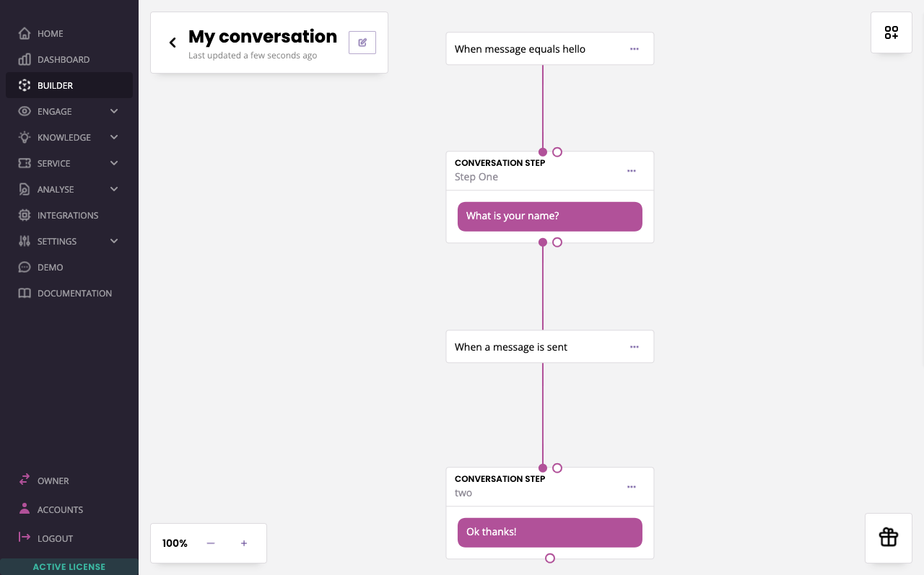The width and height of the screenshot is (924, 575).
Task: Open the Settings submenu chevron
Action: click(x=113, y=241)
